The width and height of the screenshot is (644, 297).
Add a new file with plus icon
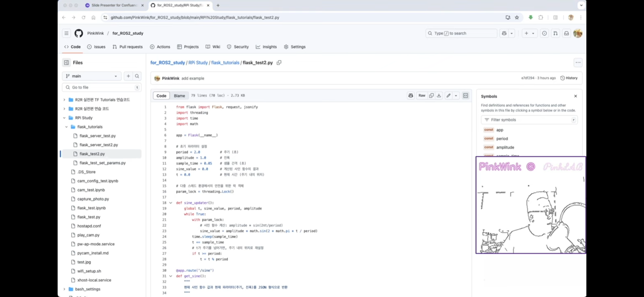click(x=128, y=76)
